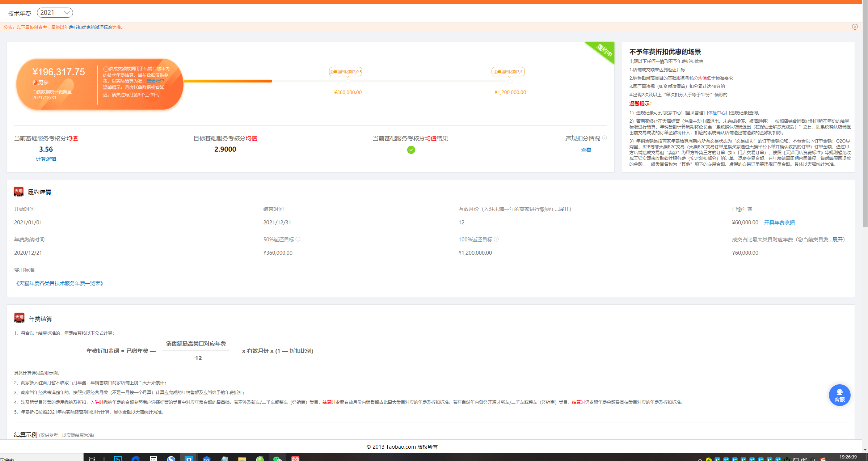Image resolution: width=868 pixels, height=461 pixels.
Task: Open the 计算逻辑 link under score 3.56
Action: [x=46, y=159]
